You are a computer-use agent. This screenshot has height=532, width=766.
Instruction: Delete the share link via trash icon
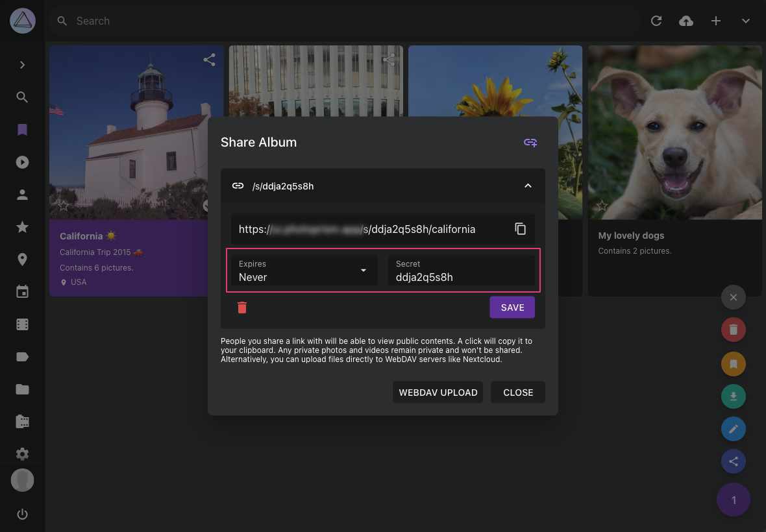pyautogui.click(x=242, y=308)
